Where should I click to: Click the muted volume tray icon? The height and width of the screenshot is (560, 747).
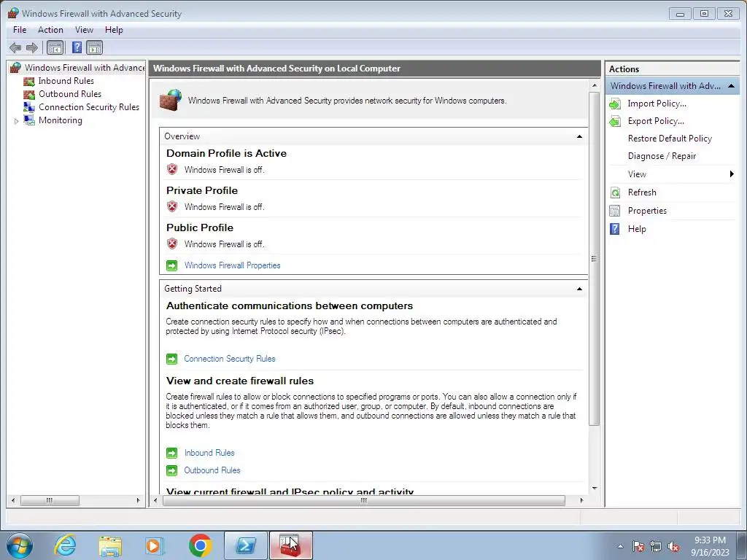pyautogui.click(x=673, y=546)
